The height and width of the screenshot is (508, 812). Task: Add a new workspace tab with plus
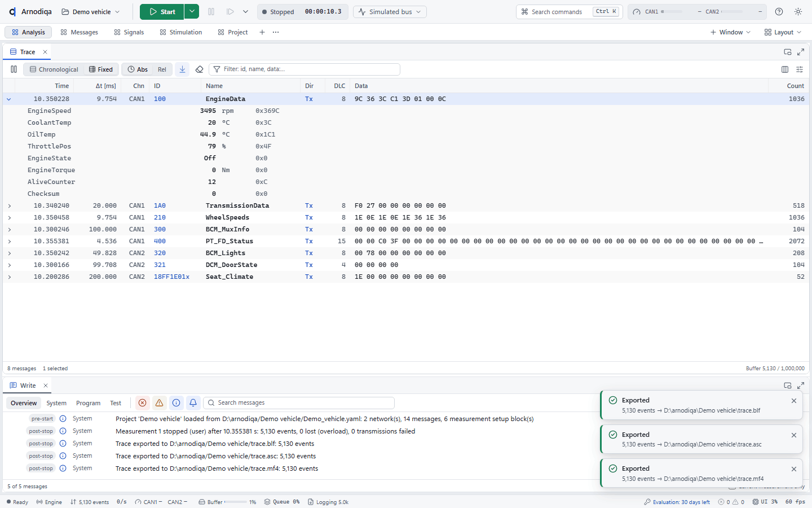[262, 32]
